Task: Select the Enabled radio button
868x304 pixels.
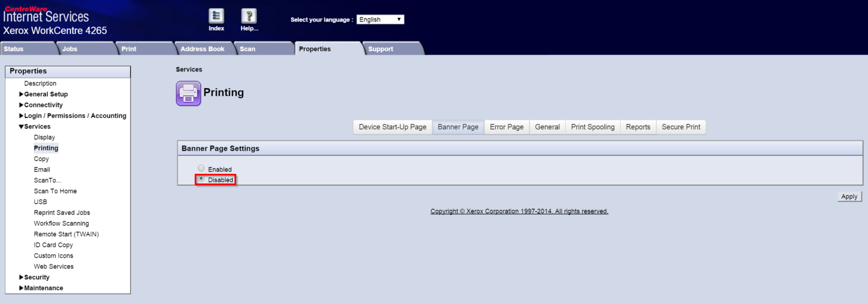Action: pyautogui.click(x=201, y=168)
